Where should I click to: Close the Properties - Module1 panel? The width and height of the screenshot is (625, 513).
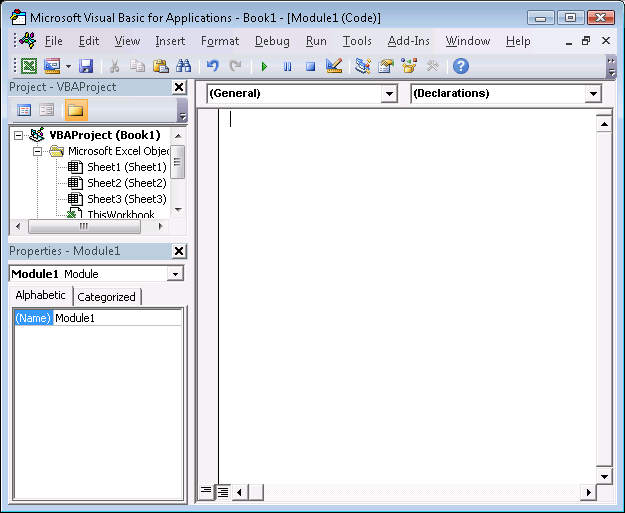click(179, 251)
